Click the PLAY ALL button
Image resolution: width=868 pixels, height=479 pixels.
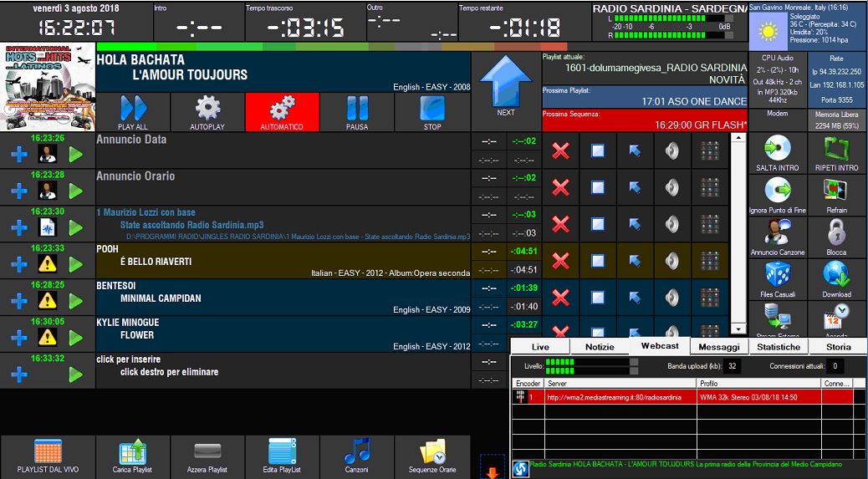pos(133,112)
